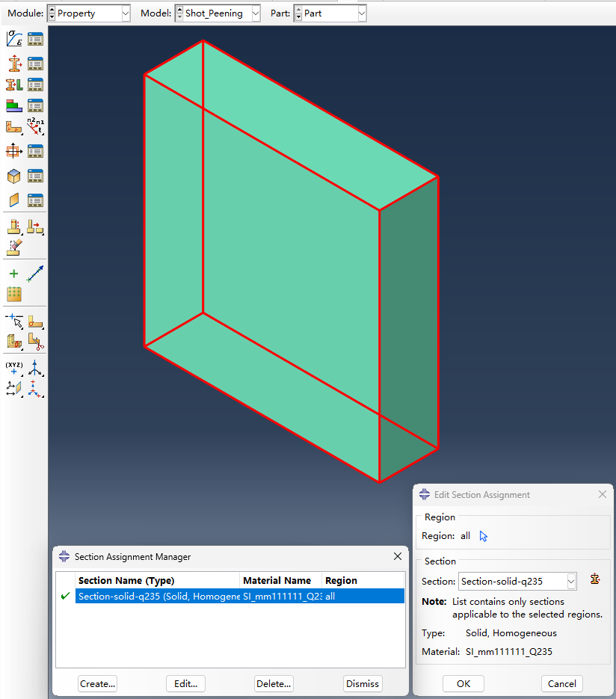This screenshot has height=699, width=616.
Task: Select the Create Skin cube tool
Action: 14,176
